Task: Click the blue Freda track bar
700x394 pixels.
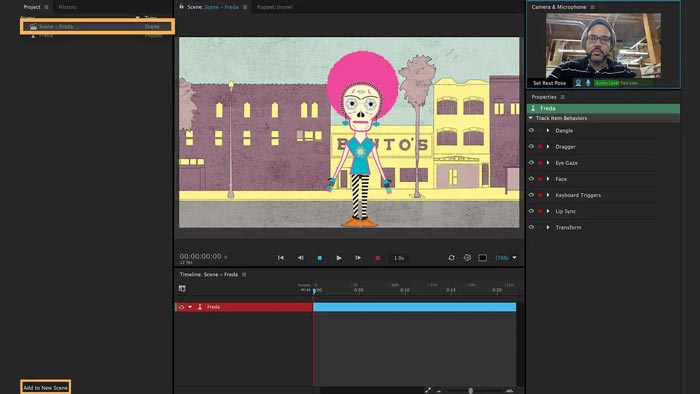Action: 414,307
